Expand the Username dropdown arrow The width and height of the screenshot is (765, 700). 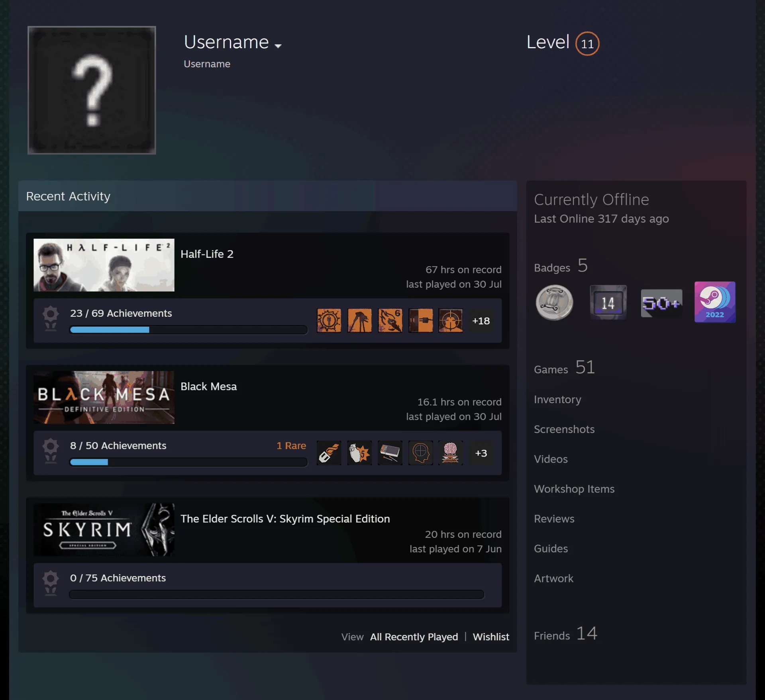click(x=278, y=46)
